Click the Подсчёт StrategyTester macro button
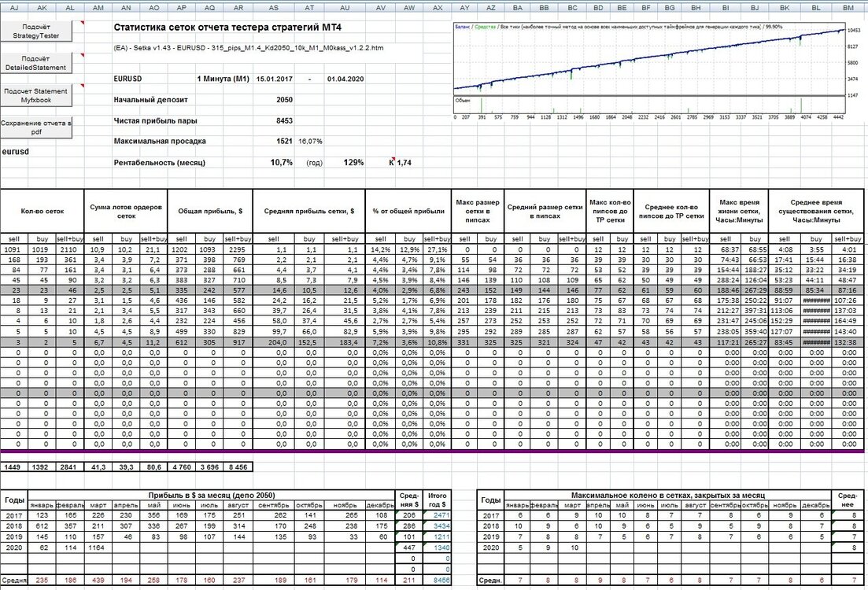Viewport: 868px width, 590px height. (36, 31)
